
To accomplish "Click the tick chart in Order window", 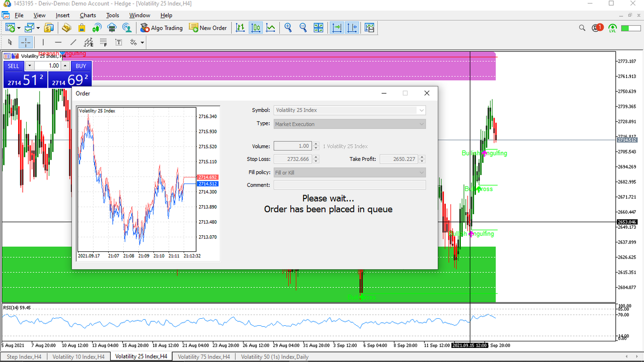I will [148, 183].
